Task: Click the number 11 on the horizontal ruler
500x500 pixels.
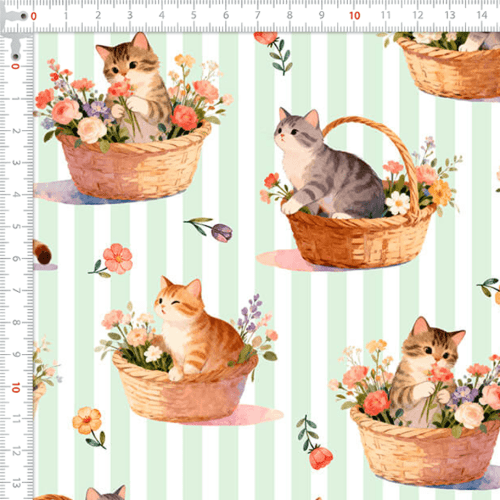Action: click(x=386, y=15)
